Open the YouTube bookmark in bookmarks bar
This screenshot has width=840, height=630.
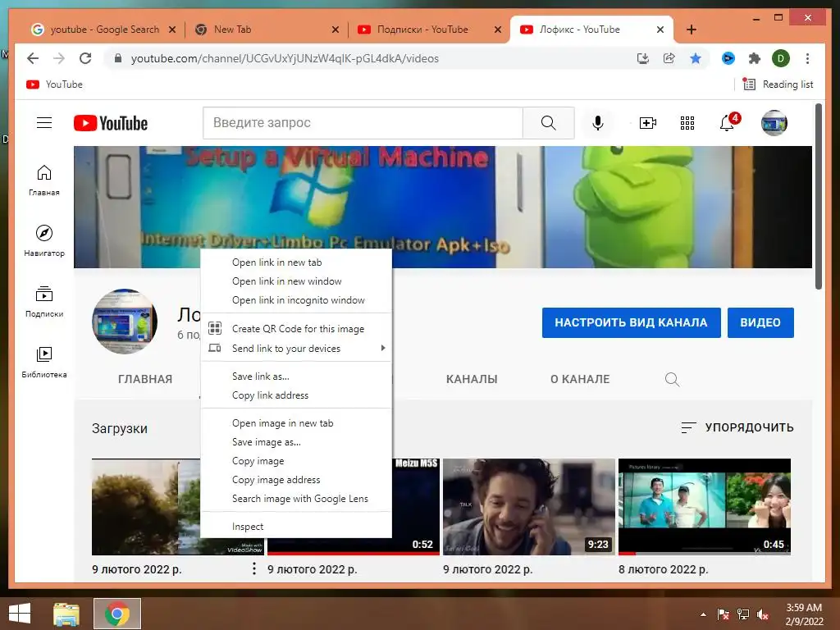(55, 84)
